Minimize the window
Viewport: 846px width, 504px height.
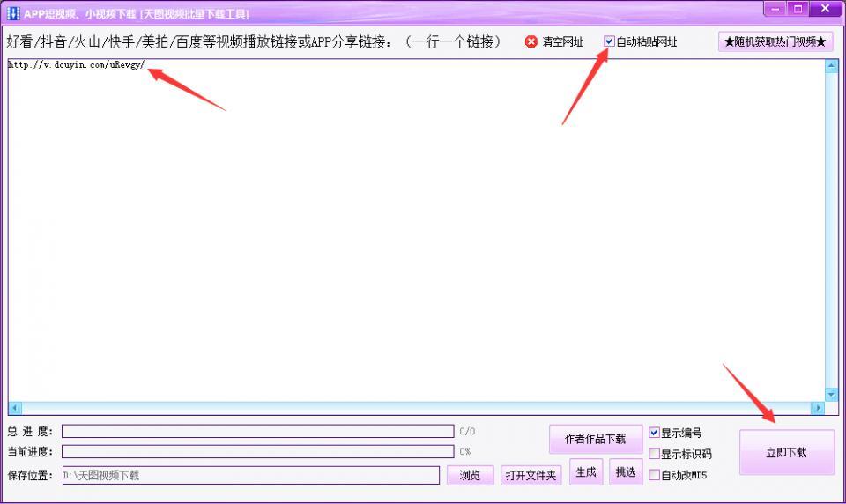775,9
